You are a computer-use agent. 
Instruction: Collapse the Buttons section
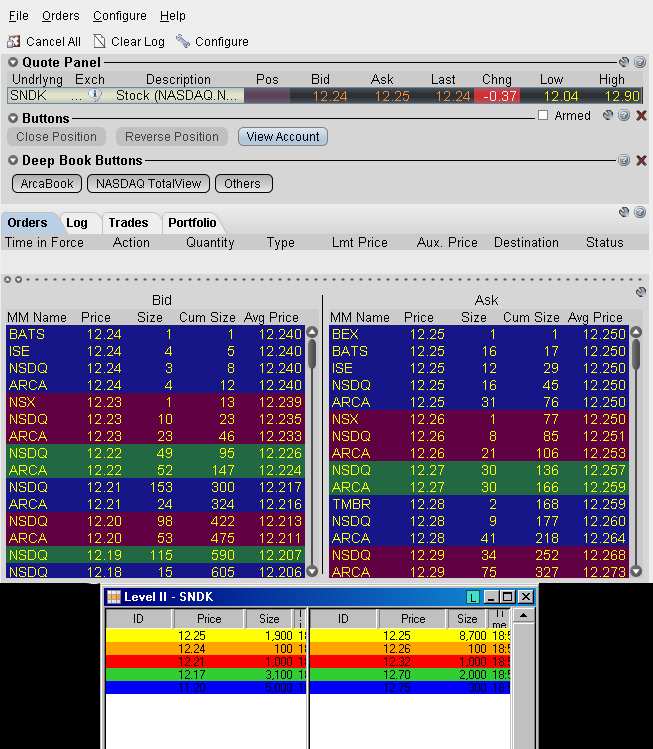tap(13, 118)
